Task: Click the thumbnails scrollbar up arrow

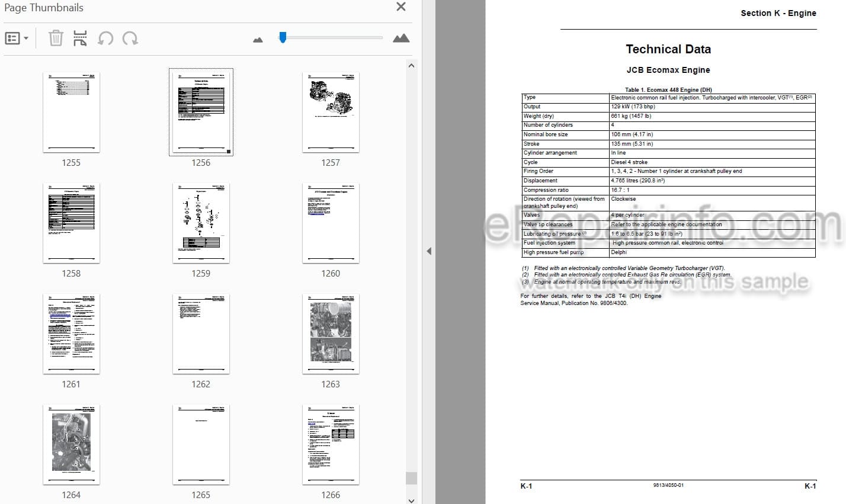Action: pyautogui.click(x=411, y=66)
